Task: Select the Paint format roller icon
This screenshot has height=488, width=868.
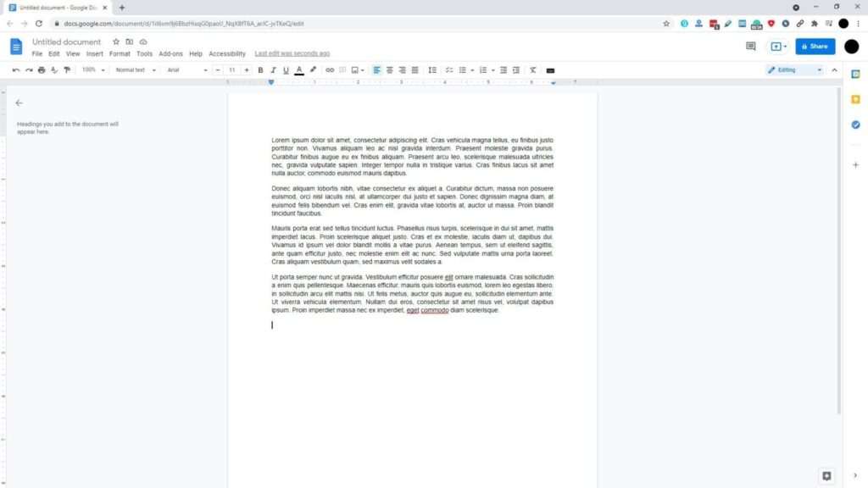Action: (x=67, y=70)
